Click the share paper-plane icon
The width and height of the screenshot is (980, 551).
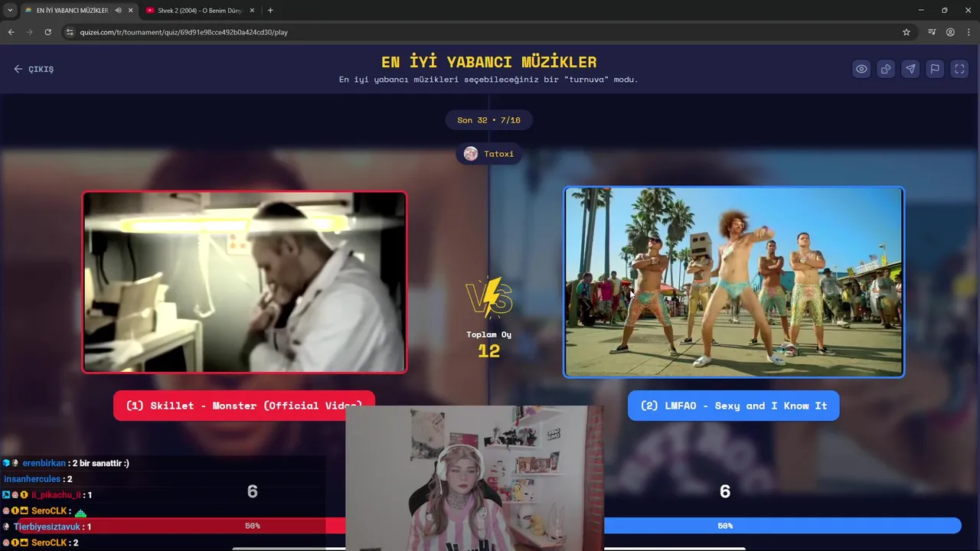point(910,69)
